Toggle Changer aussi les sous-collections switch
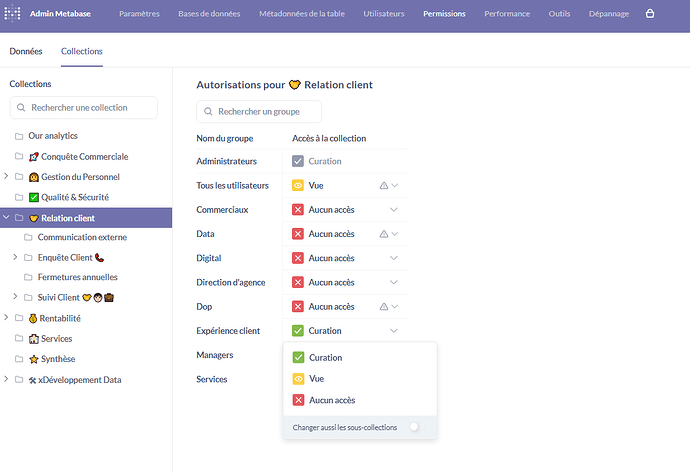The height and width of the screenshot is (473, 690). (416, 427)
